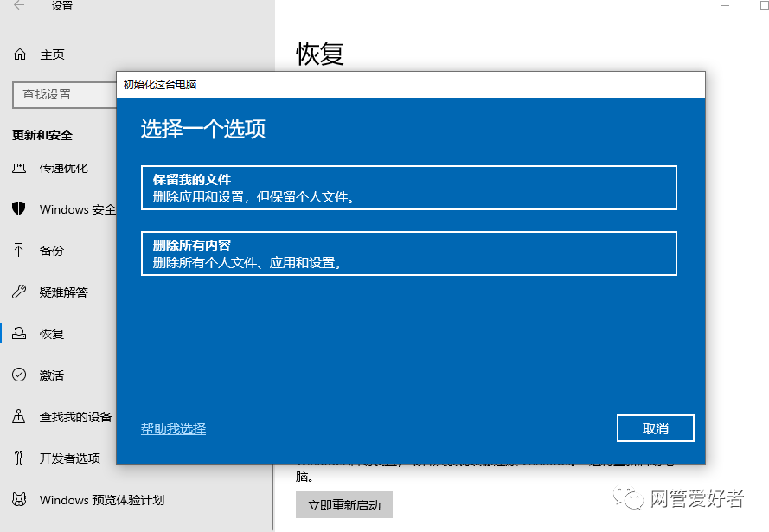Image resolution: width=769 pixels, height=532 pixels.
Task: Click the Windows 安全 shield icon
Action: point(19,208)
